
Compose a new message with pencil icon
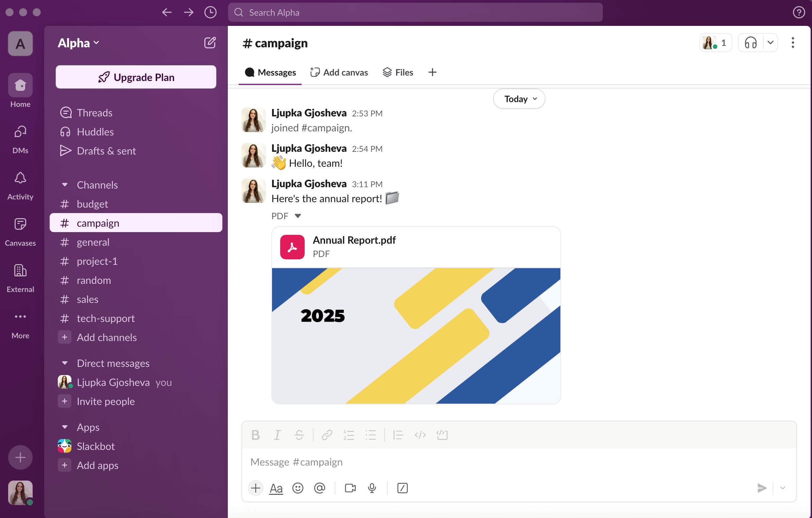click(x=210, y=43)
